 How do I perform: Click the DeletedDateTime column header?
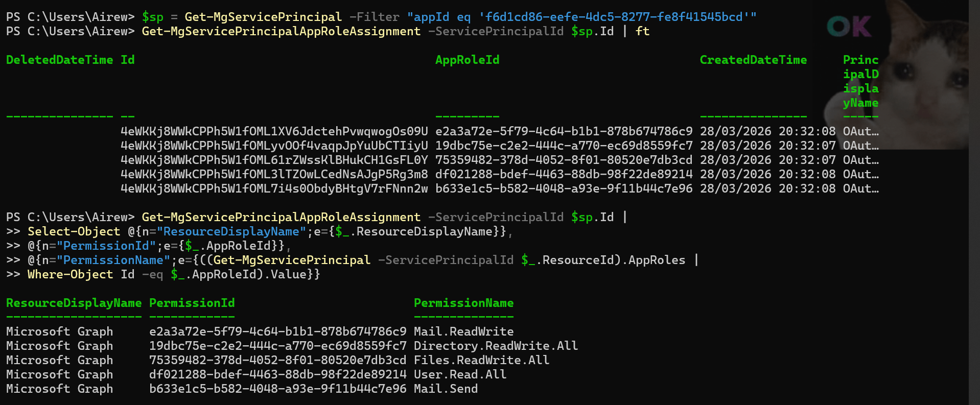click(59, 60)
